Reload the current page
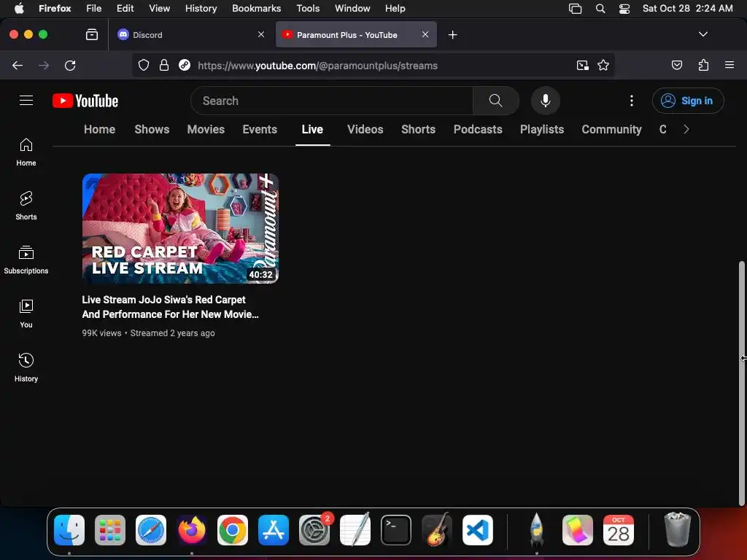The width and height of the screenshot is (747, 560). (x=70, y=65)
